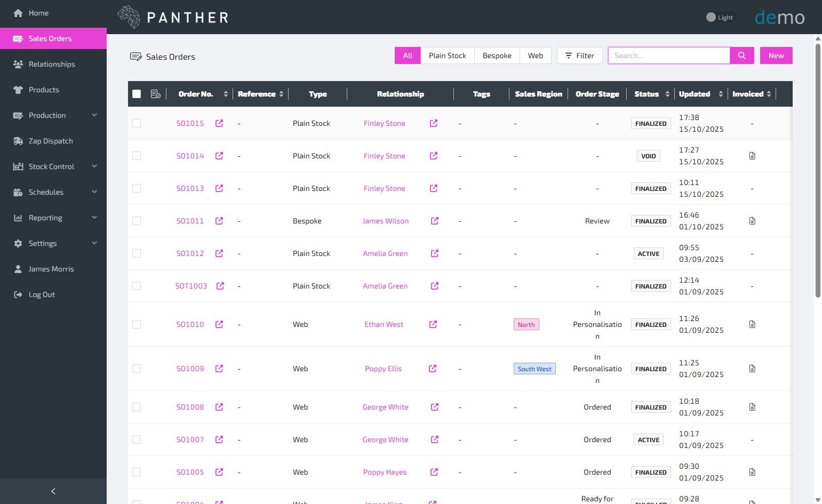Open external link icon next to Poppy Hayes

point(434,472)
